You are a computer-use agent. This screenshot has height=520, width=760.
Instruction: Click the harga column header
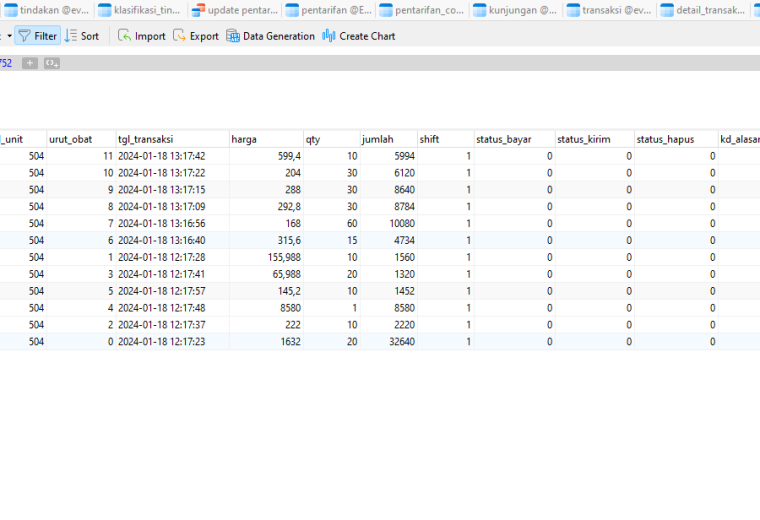coord(266,140)
